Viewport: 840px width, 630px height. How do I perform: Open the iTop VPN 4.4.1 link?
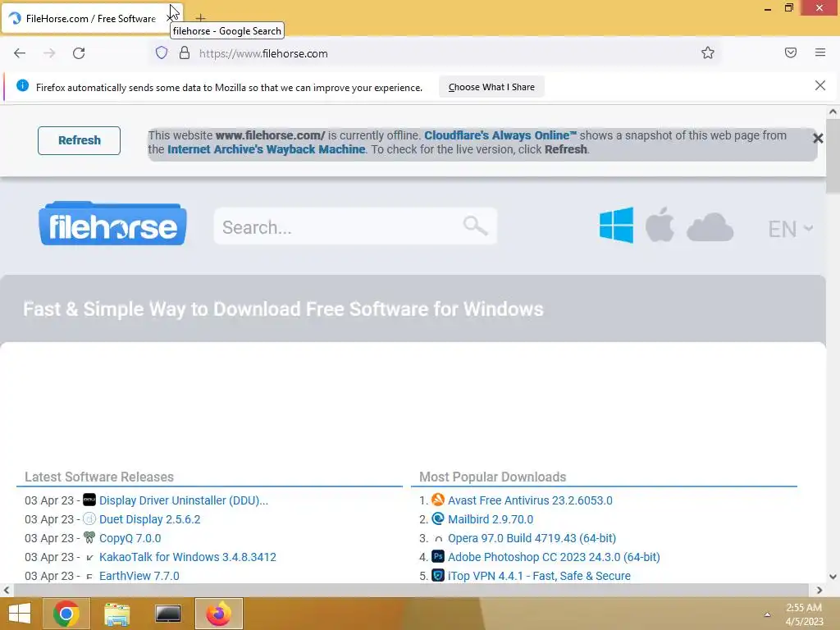539,576
